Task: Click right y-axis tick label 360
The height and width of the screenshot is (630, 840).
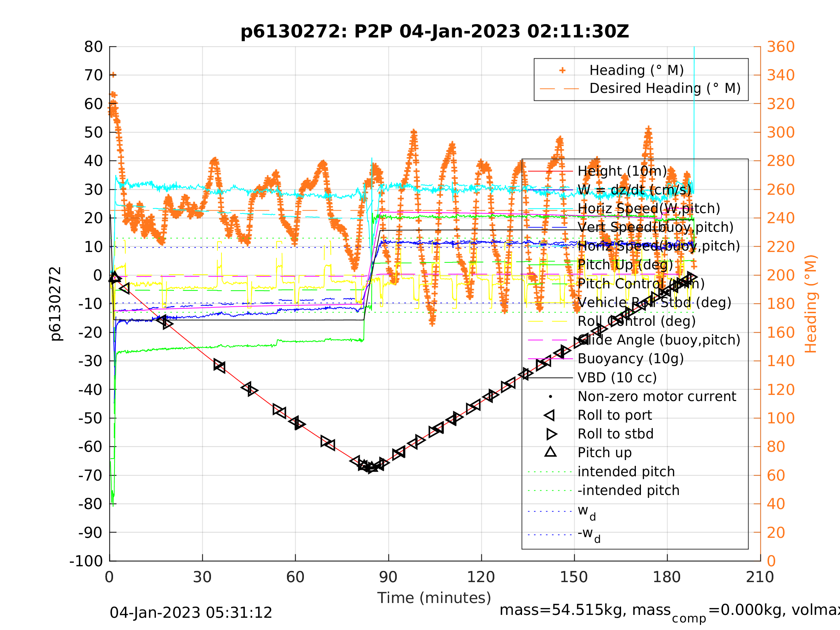Action: (x=781, y=47)
